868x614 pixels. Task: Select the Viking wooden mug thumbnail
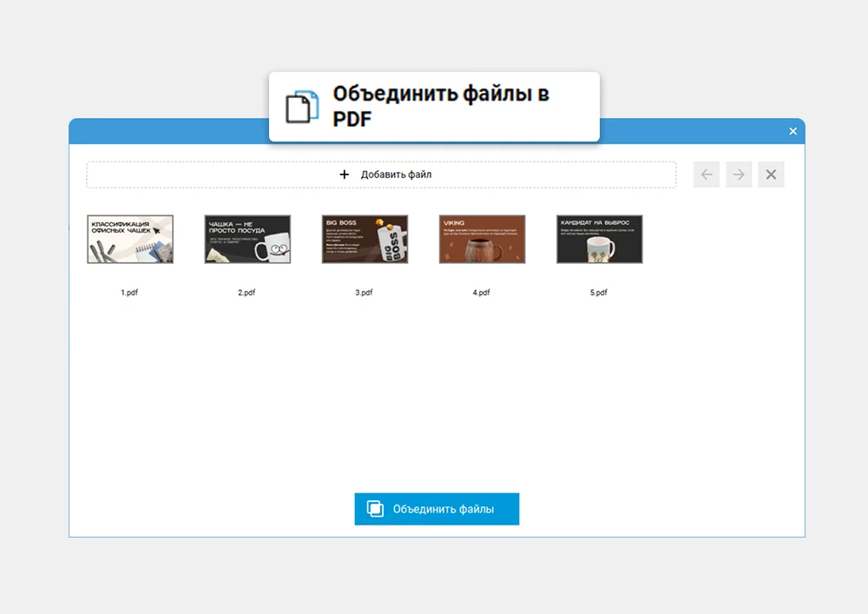[x=482, y=239]
